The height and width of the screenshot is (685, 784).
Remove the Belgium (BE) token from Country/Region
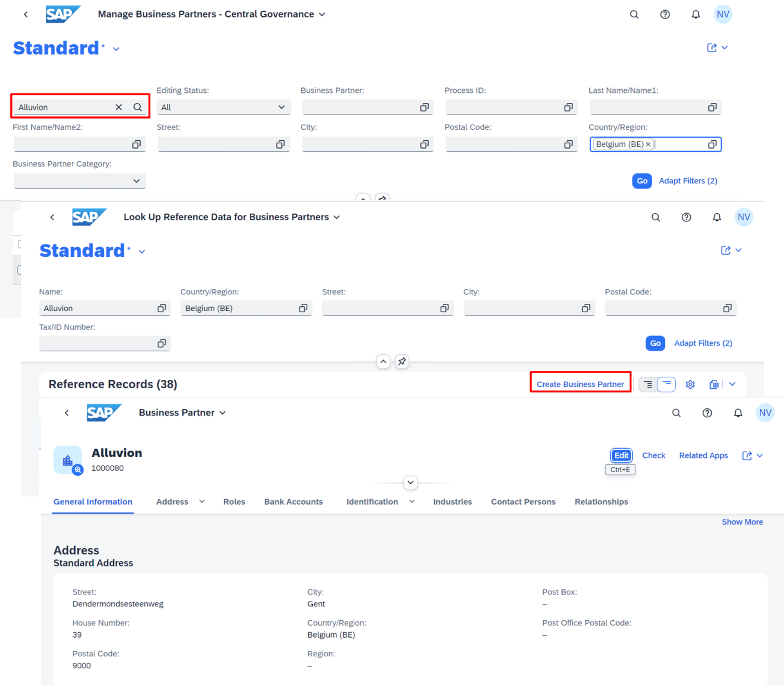tap(648, 144)
